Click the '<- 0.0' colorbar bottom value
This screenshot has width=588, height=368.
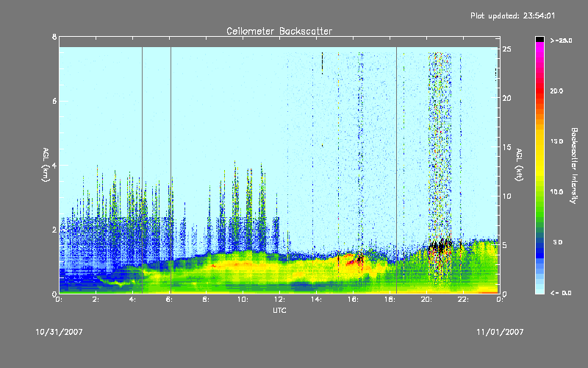(561, 293)
